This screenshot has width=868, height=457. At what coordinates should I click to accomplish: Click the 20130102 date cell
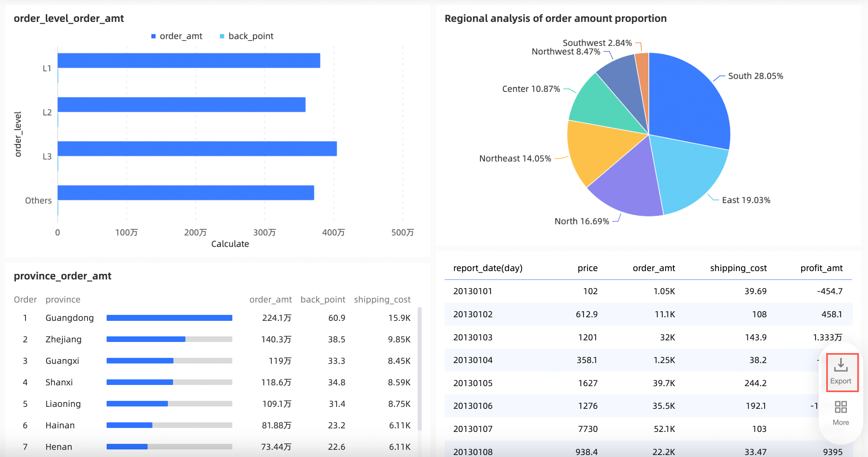(473, 314)
